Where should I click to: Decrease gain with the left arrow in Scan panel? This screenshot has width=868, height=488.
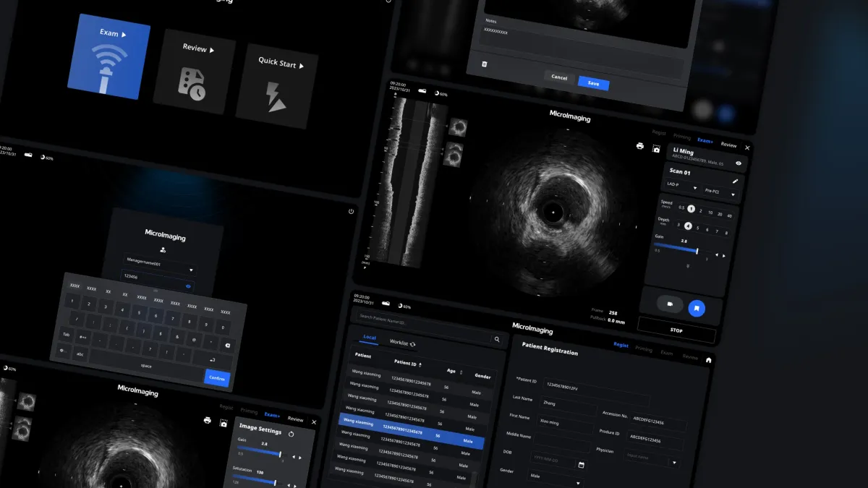click(717, 254)
